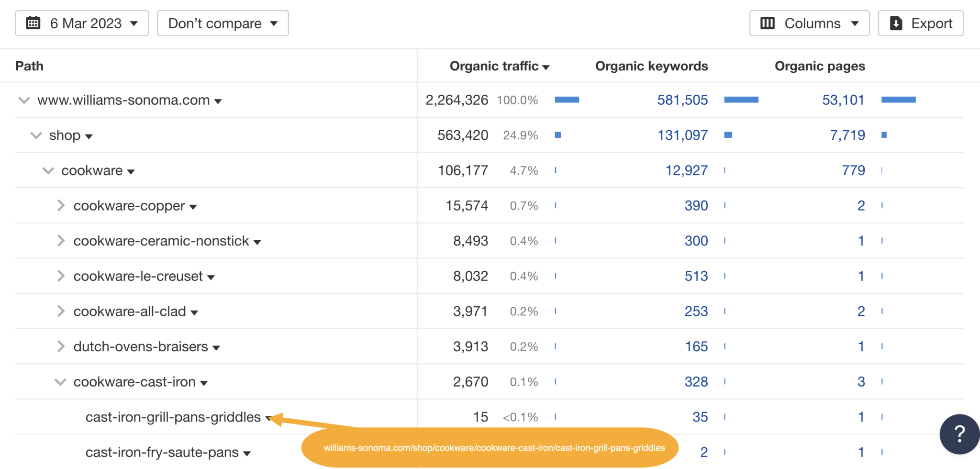
Task: Open the Columns dropdown
Action: [809, 22]
